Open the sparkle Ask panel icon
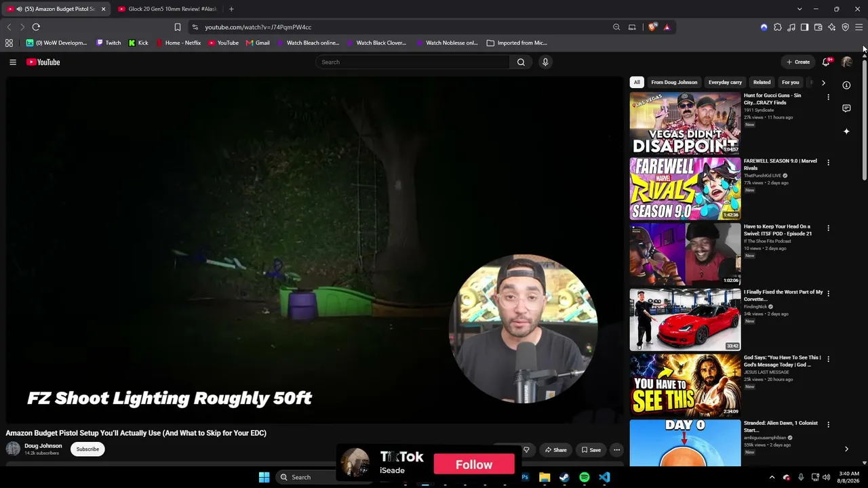Screen dimensions: 868x488 coord(846,131)
